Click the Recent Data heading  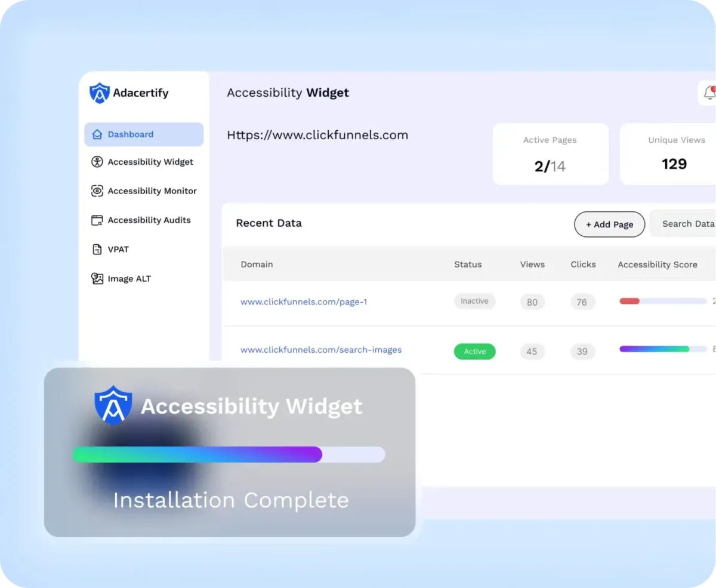268,223
